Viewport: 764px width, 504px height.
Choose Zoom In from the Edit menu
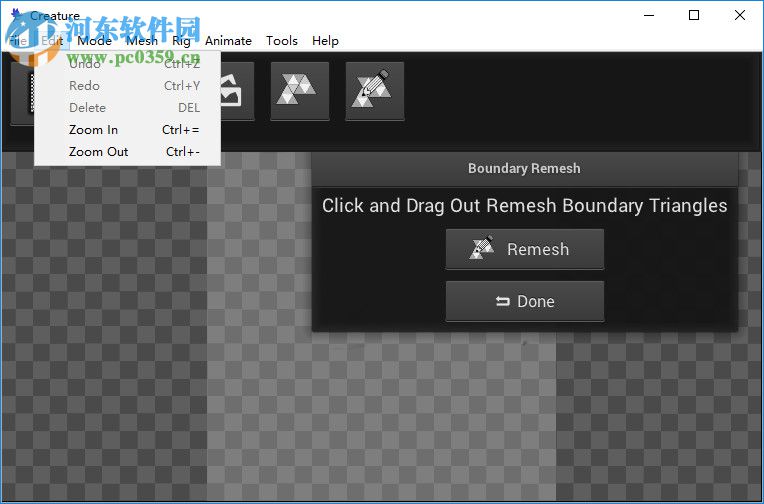tap(128, 130)
